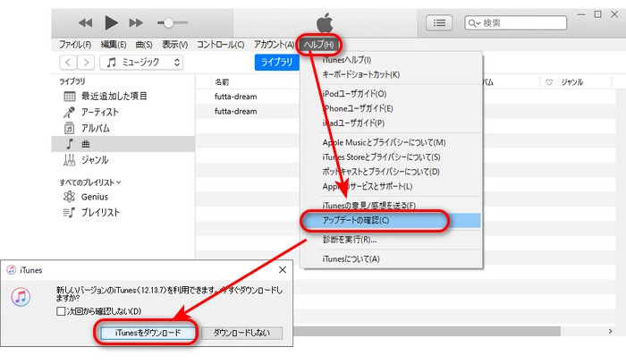Go back with the left chevron
This screenshot has height=364, width=626.
coord(68,63)
